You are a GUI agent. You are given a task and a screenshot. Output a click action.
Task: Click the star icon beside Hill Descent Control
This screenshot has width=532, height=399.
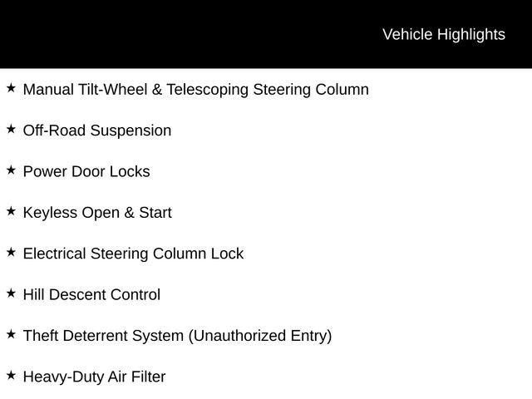11,293
